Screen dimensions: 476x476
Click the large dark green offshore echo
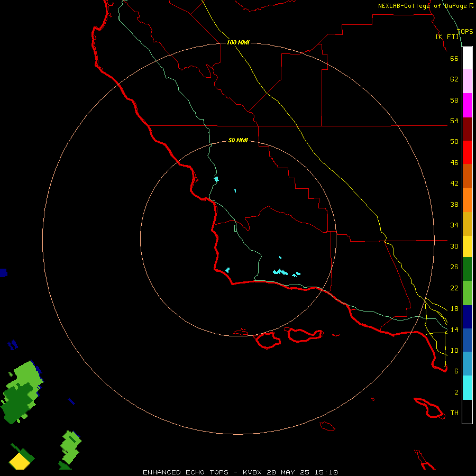18,402
